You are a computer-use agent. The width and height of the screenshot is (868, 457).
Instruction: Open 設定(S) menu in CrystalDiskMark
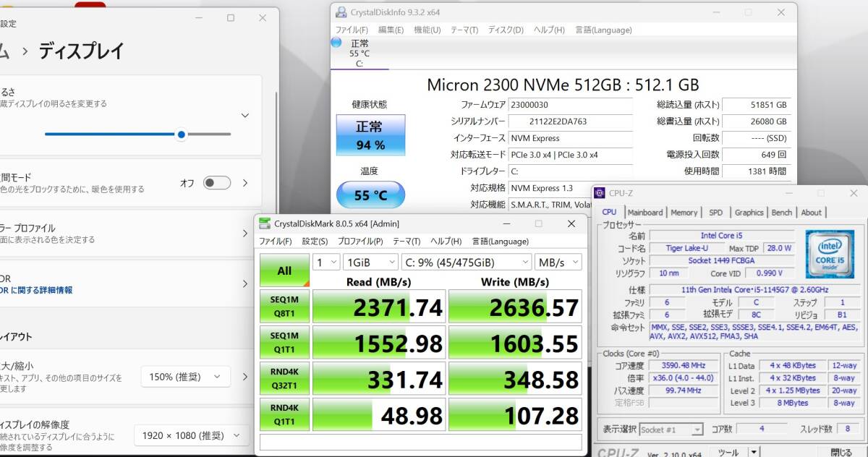pos(315,241)
